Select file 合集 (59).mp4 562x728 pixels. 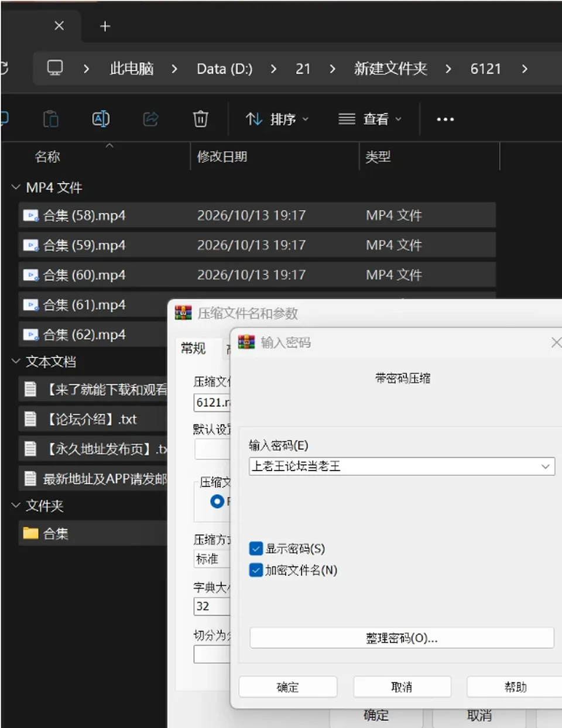tap(258, 245)
